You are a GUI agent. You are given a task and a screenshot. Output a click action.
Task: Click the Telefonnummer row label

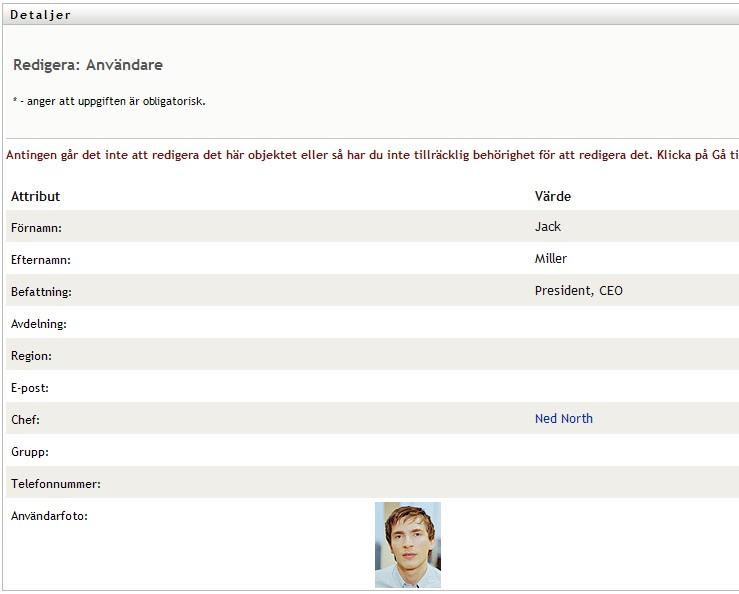click(x=56, y=484)
